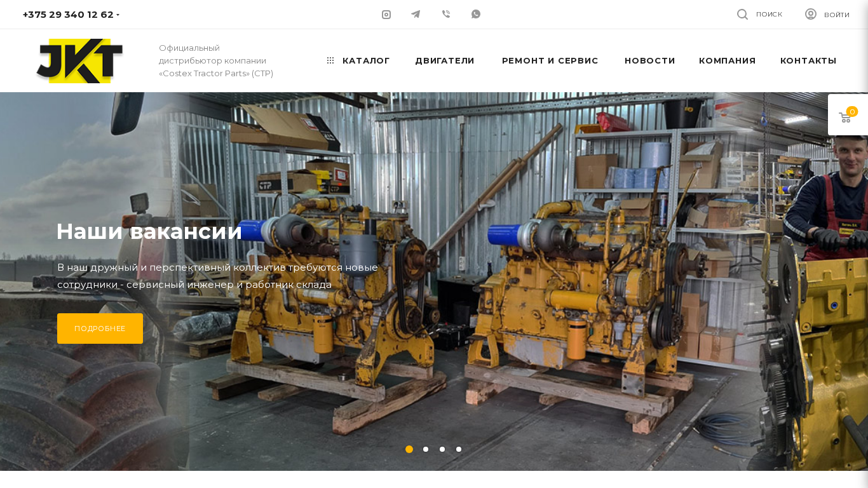Open the Ремонт и сервис menu item
This screenshot has width=868, height=488.
pyautogui.click(x=550, y=61)
